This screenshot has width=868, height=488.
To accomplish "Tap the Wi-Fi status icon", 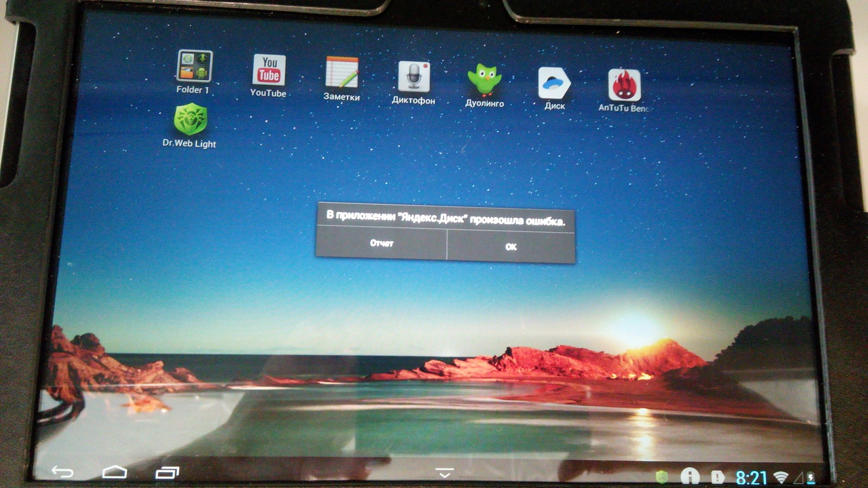I will (781, 477).
